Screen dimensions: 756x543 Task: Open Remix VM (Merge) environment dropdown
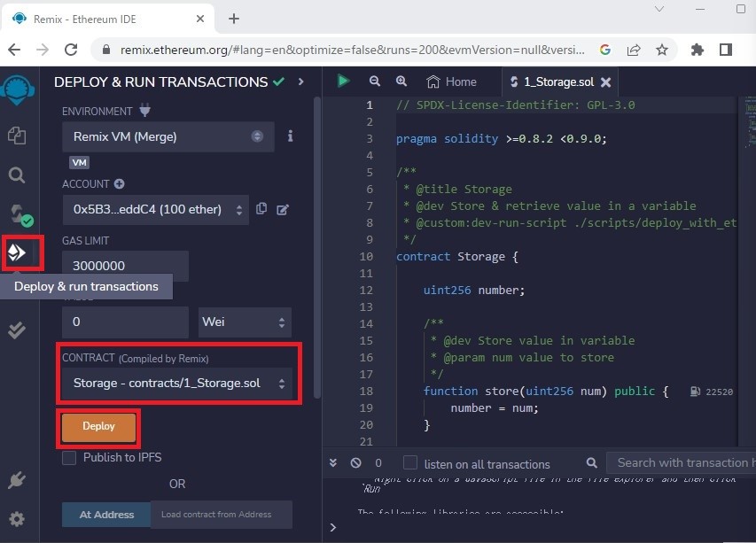click(x=168, y=136)
